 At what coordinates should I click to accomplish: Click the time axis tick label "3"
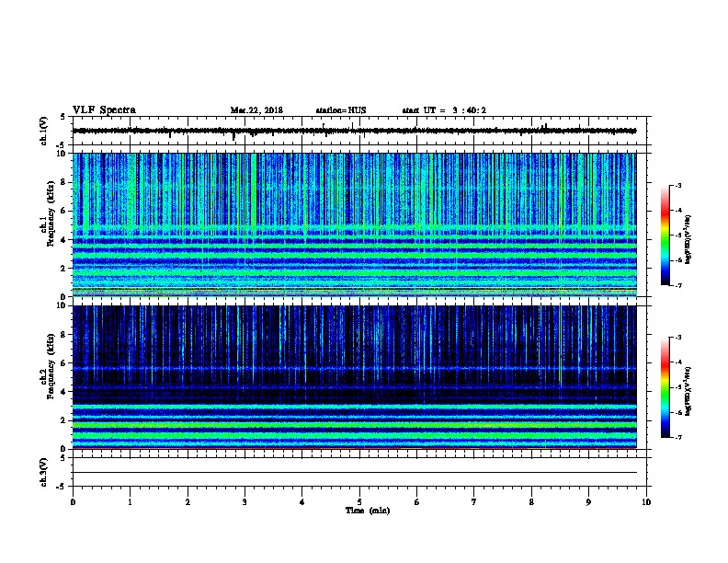245,501
